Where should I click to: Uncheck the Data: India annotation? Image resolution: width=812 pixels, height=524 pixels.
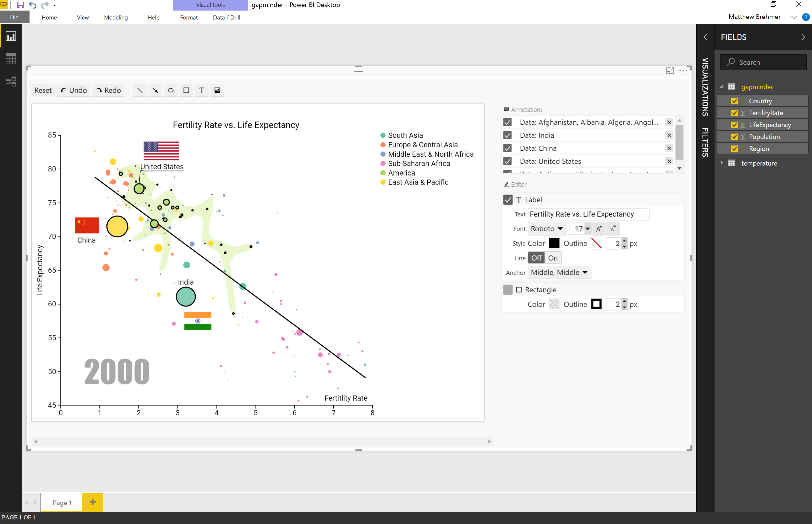(507, 135)
